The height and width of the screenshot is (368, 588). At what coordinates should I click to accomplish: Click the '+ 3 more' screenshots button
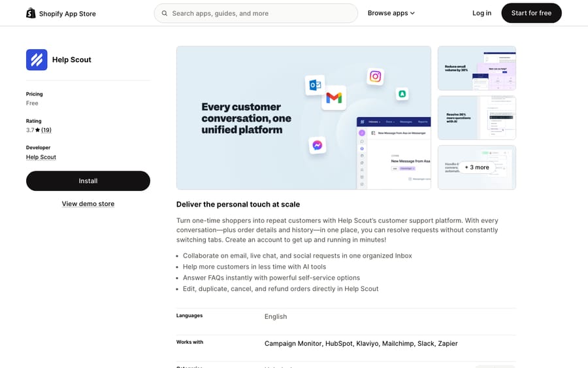477,167
